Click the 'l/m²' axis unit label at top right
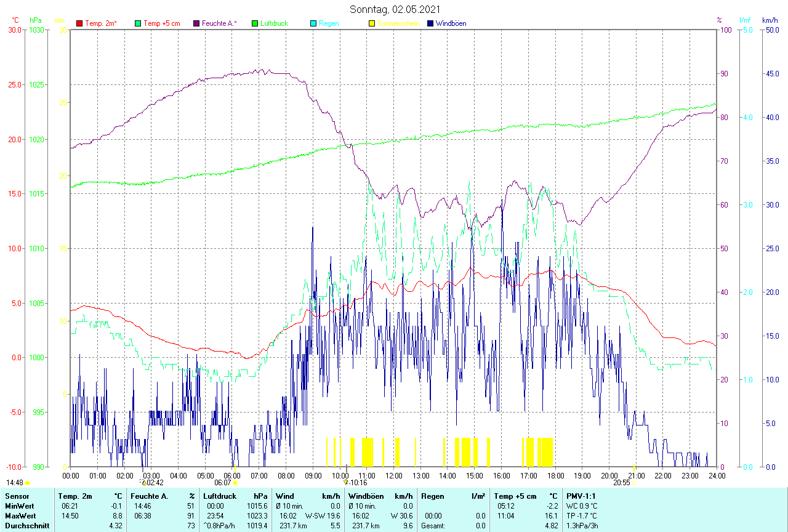 (746, 20)
